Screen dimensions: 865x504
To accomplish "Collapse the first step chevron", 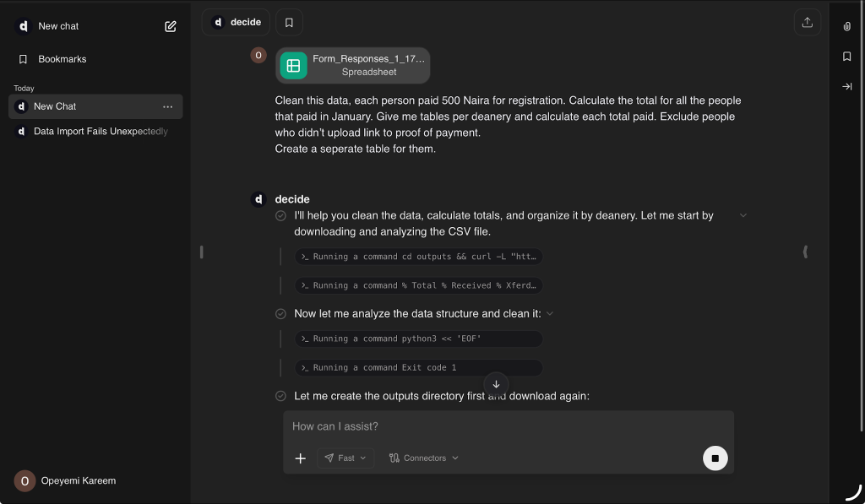I will [743, 215].
